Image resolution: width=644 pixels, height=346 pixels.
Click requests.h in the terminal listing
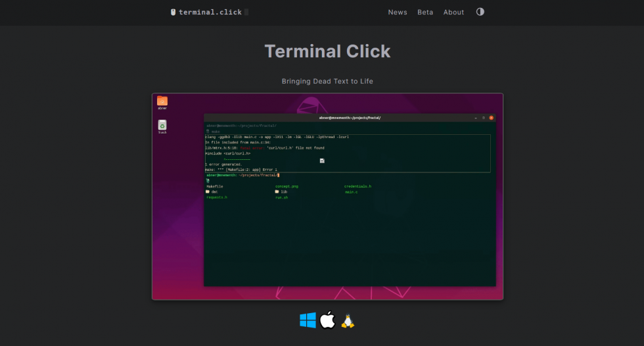(217, 197)
